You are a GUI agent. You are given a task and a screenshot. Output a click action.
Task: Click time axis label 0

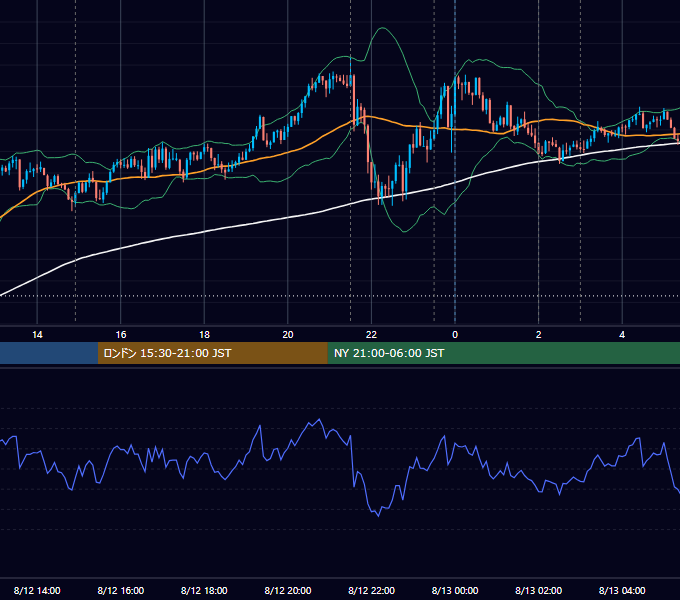(455, 335)
